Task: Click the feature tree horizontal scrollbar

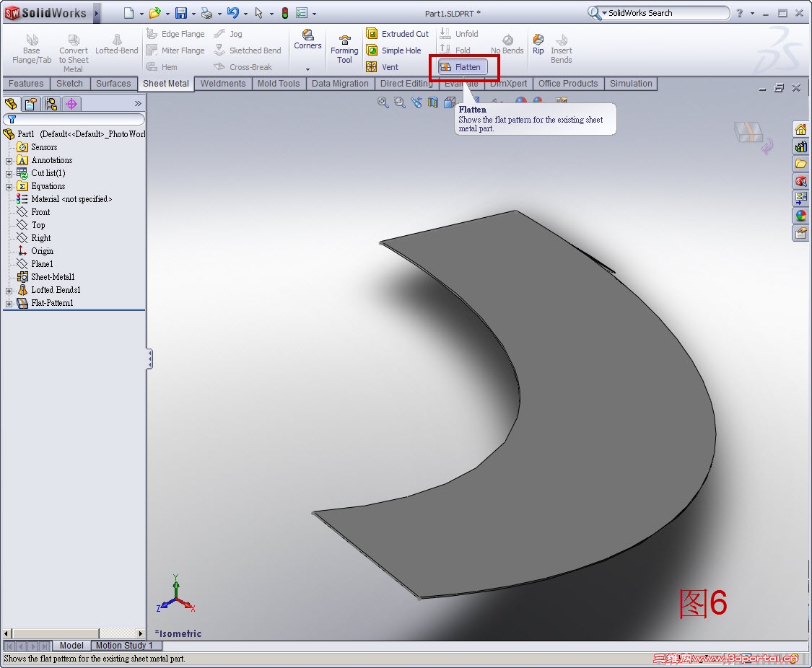Action: (x=74, y=633)
